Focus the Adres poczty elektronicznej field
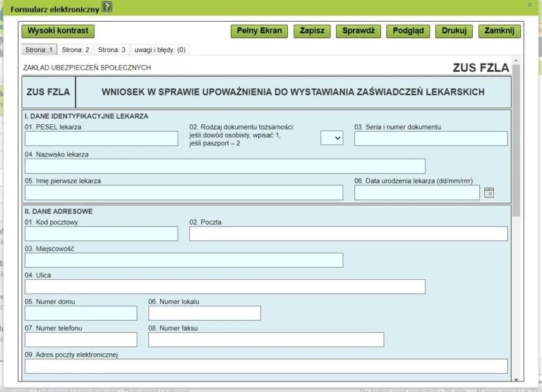542x392 pixels. 266,366
